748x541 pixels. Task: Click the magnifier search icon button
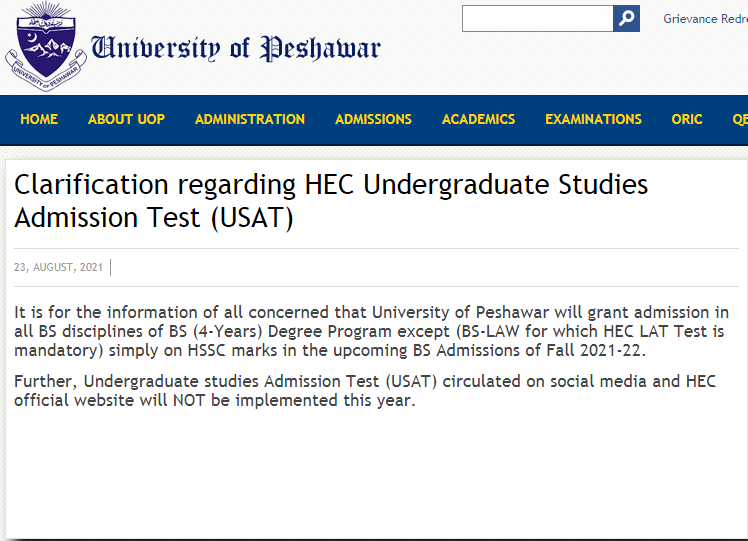[626, 19]
